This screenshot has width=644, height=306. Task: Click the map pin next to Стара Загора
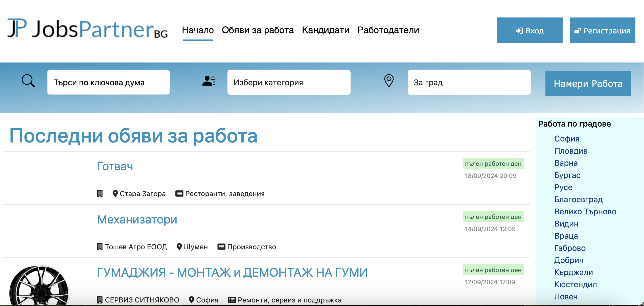pos(115,194)
